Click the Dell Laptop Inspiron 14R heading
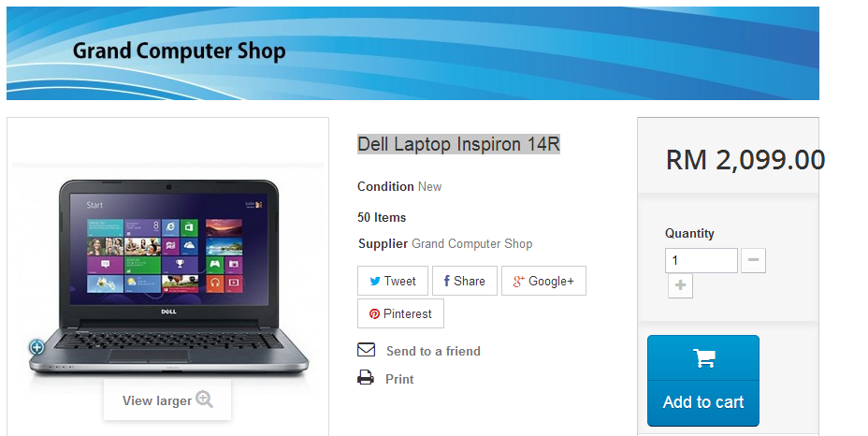The width and height of the screenshot is (868, 436). click(458, 145)
